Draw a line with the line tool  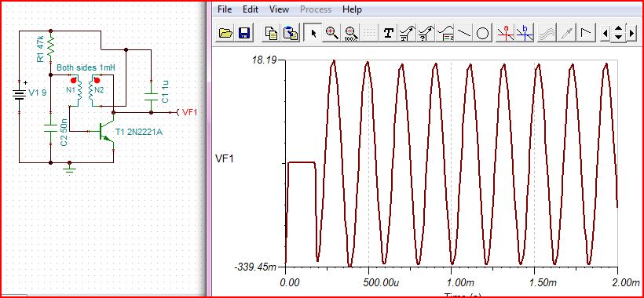pos(464,33)
